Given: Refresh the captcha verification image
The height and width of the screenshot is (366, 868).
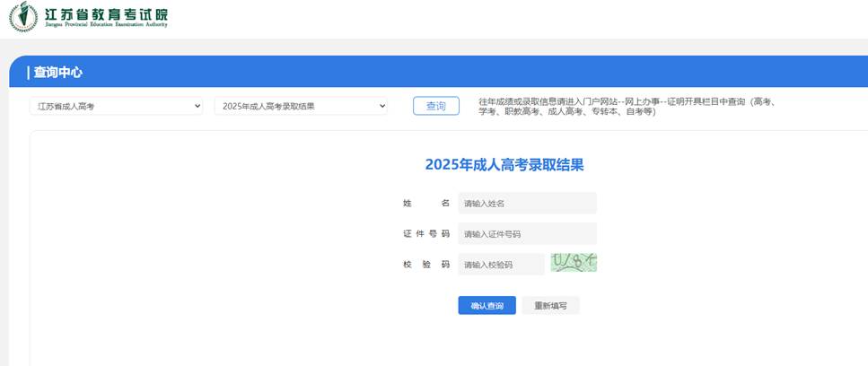Looking at the screenshot, I should 574,263.
